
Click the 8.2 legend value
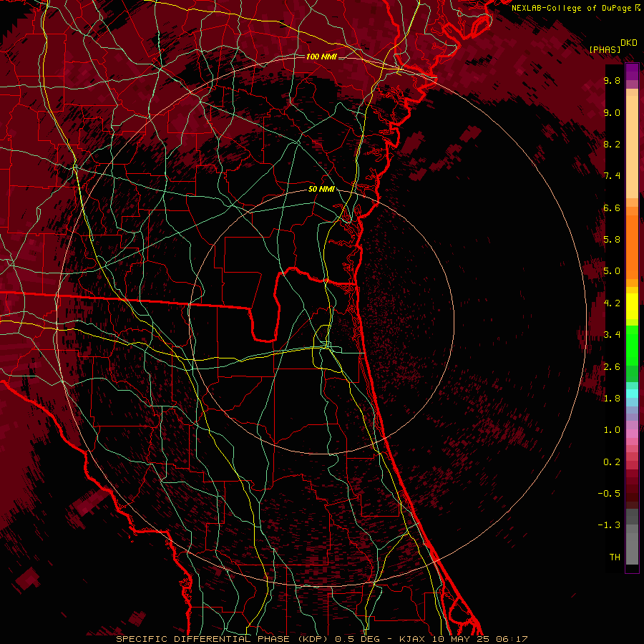[612, 144]
